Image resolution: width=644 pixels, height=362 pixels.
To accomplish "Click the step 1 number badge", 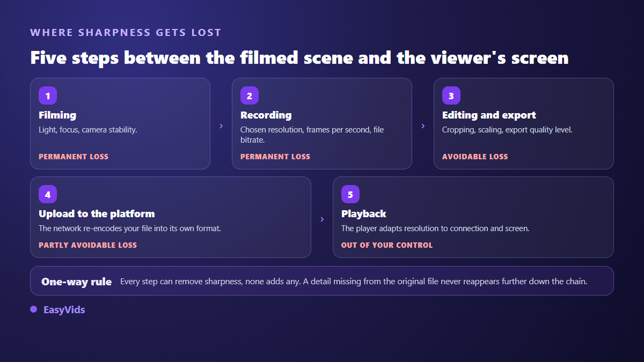I will (48, 95).
